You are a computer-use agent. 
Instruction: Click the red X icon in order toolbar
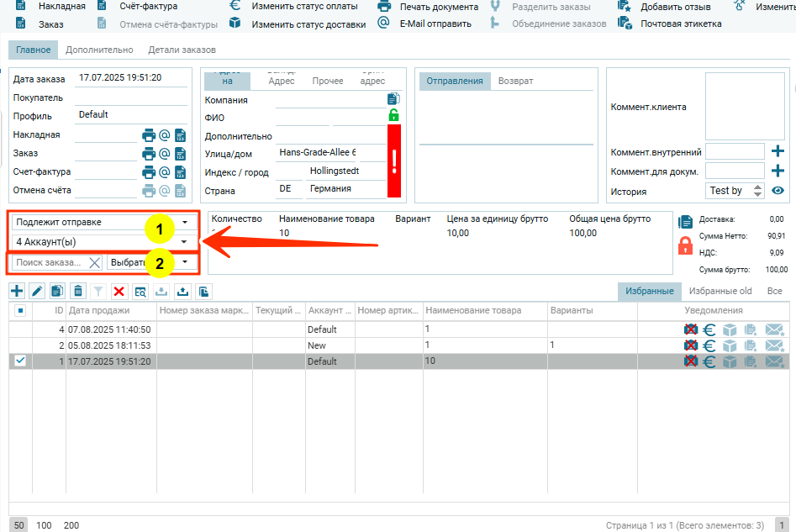coord(119,291)
